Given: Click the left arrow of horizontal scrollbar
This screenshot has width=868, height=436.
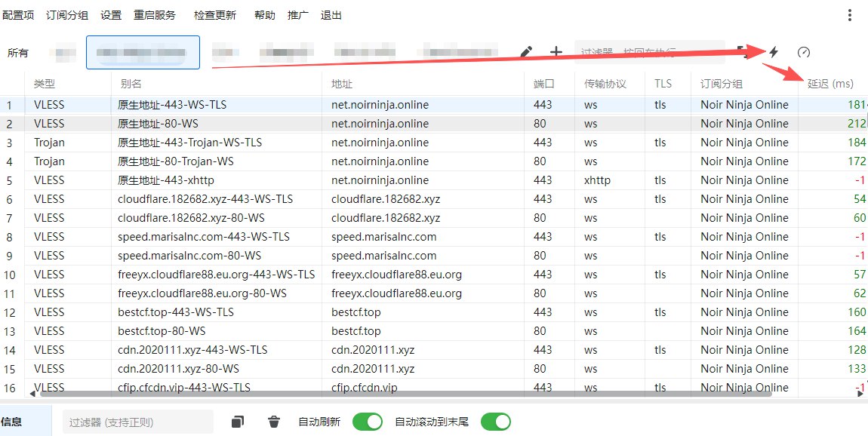Looking at the screenshot, I should pyautogui.click(x=32, y=393).
